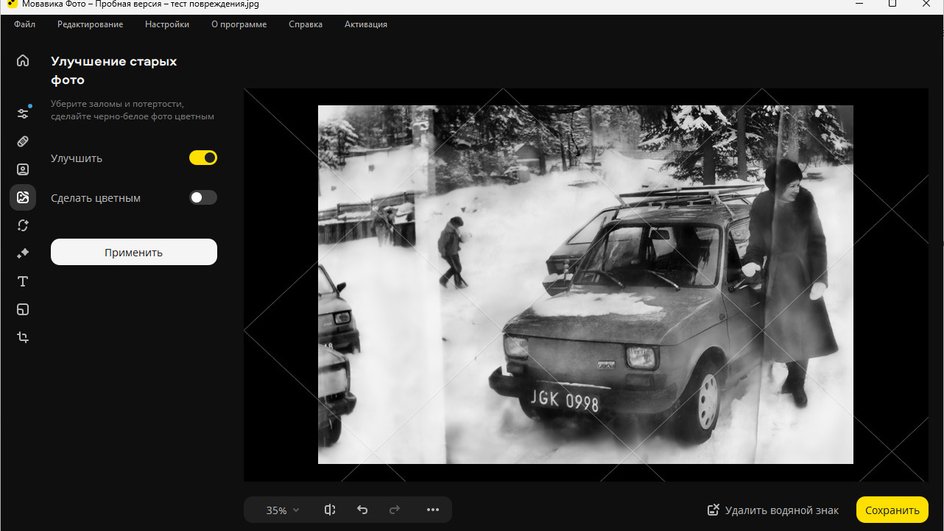Enable the Сделать цветным toggle
Screen dimensions: 944x531
203,197
